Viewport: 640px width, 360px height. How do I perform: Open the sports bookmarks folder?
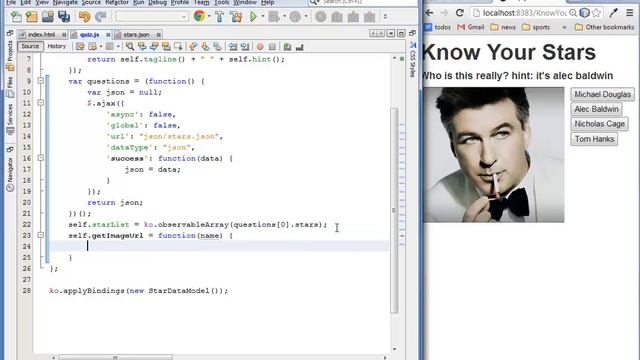pos(536,27)
